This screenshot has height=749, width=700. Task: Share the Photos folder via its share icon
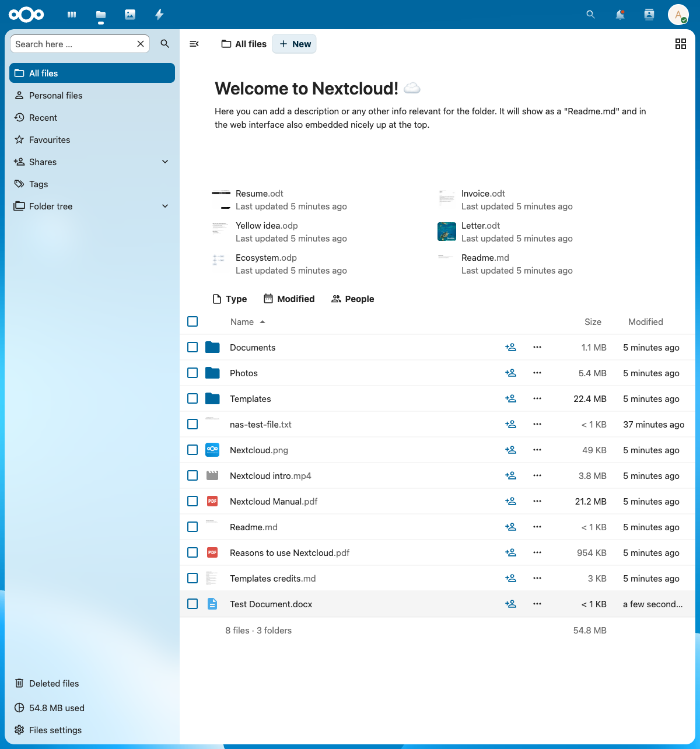pyautogui.click(x=511, y=373)
